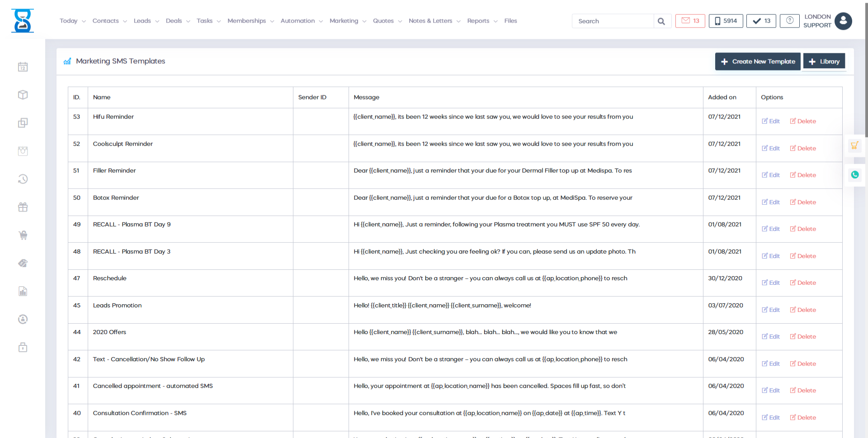Click the Library button
Image resolution: width=868 pixels, height=438 pixels.
pos(824,61)
